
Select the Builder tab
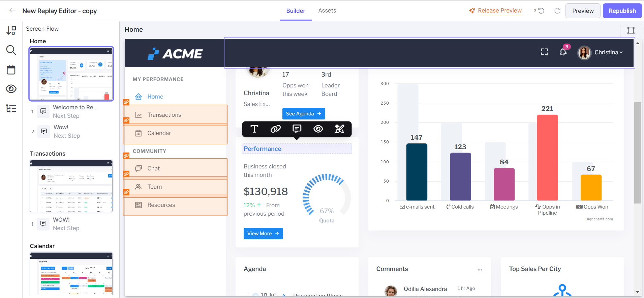coord(296,11)
